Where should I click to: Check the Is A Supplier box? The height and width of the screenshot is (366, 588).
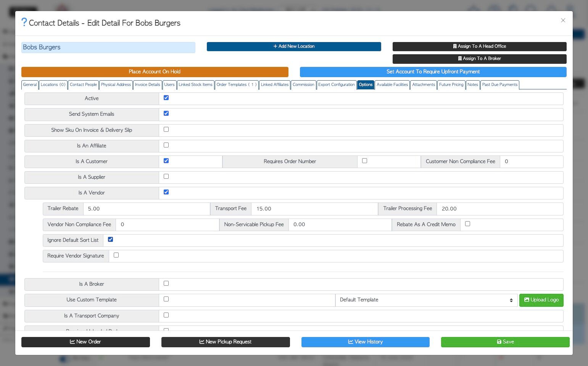tap(166, 177)
